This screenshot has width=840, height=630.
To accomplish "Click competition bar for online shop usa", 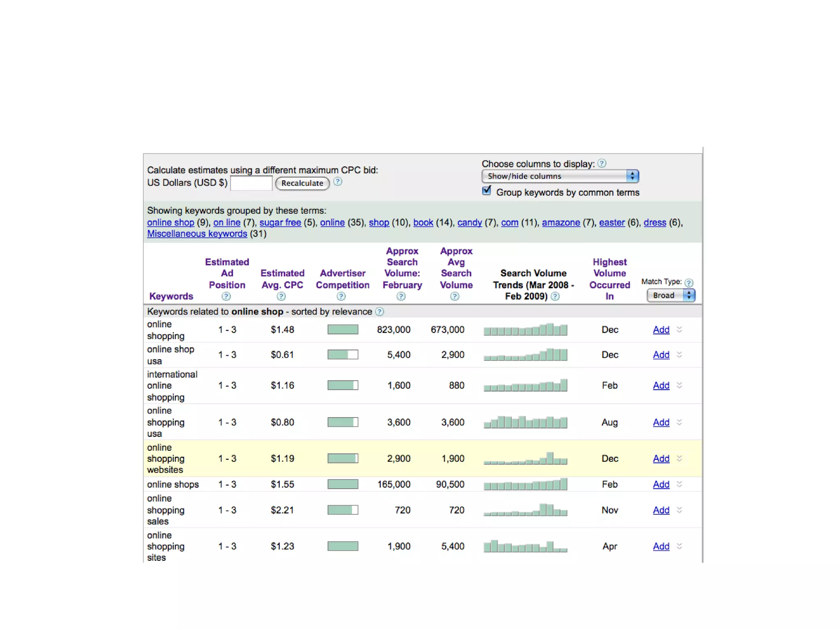I will [342, 354].
